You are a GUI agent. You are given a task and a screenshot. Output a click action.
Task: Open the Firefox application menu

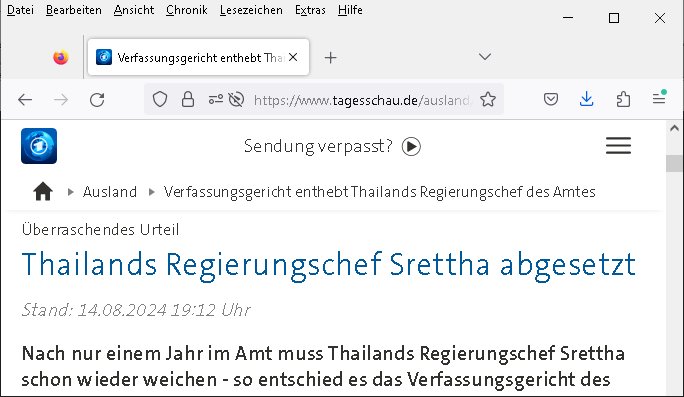tap(659, 99)
